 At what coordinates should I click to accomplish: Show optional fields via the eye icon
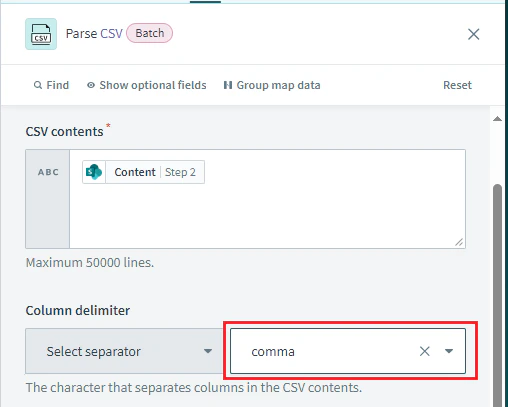(x=91, y=85)
